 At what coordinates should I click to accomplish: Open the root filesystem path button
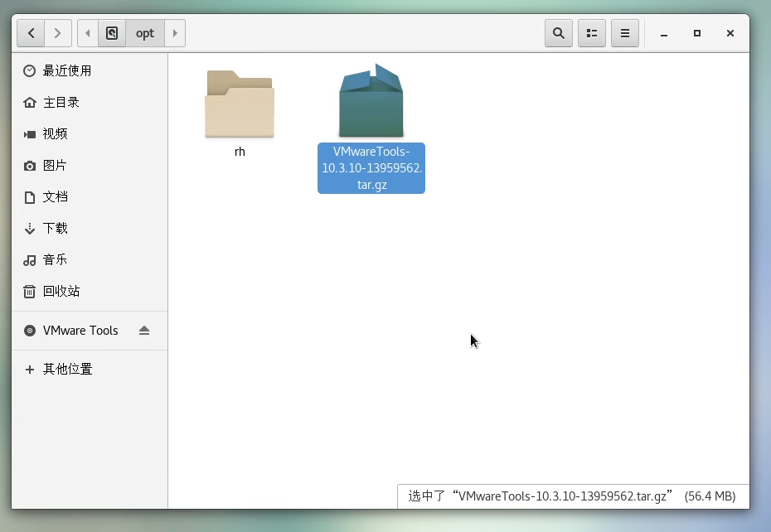[x=112, y=33]
